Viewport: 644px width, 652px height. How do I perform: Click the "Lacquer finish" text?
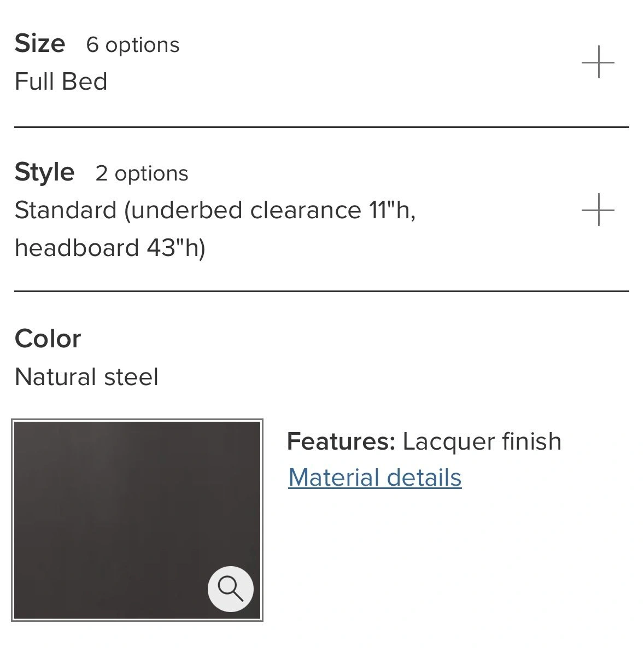click(482, 441)
